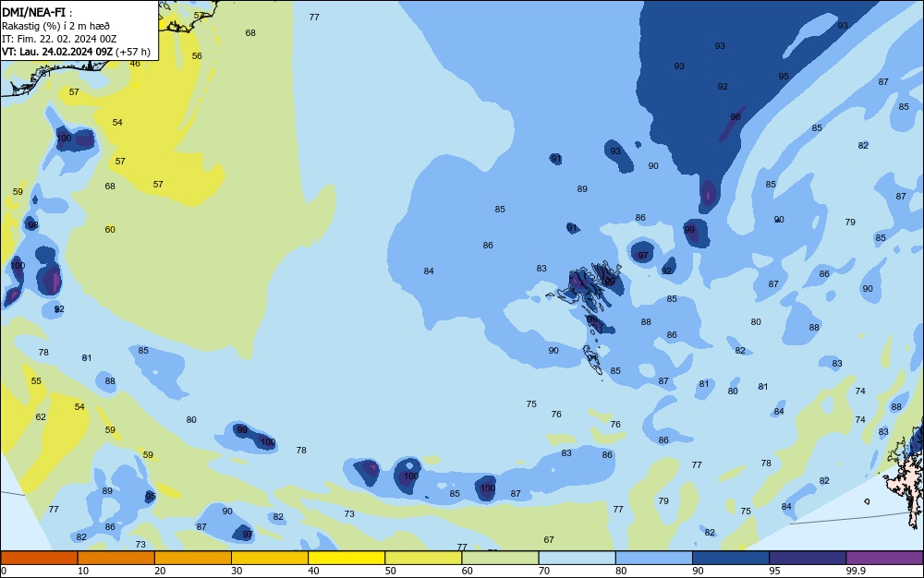This screenshot has width=924, height=578.
Task: Click the humidity value '67' on the map
Action: click(x=549, y=540)
